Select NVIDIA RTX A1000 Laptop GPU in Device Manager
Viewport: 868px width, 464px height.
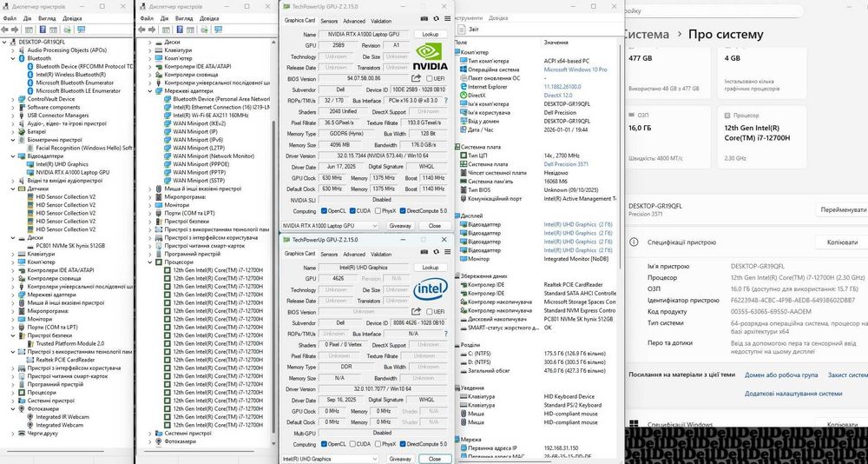coord(73,172)
